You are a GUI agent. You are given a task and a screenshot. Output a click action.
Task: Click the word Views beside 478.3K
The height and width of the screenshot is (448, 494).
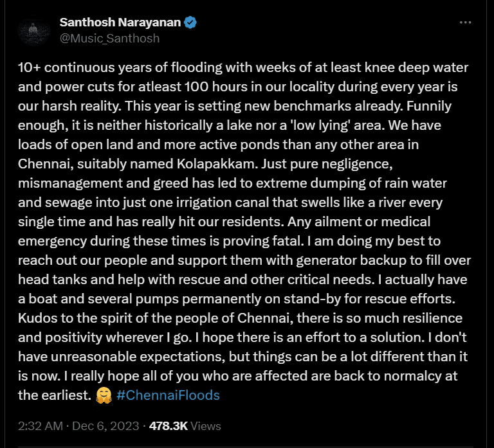point(206,426)
